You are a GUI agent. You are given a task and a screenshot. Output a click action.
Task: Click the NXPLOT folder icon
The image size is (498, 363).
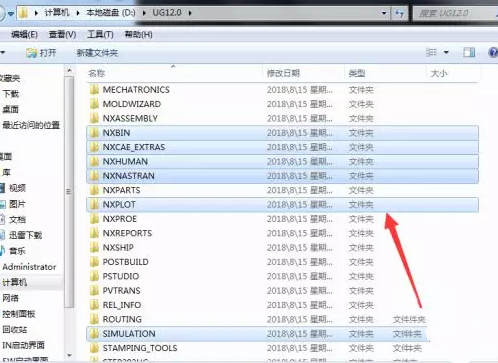[94, 204]
